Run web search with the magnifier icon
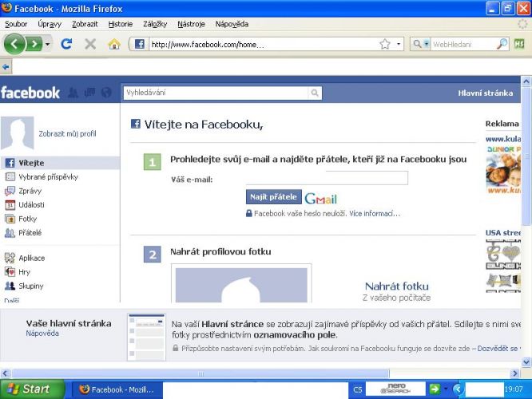Viewport: 532px width, 399px height. (502, 44)
